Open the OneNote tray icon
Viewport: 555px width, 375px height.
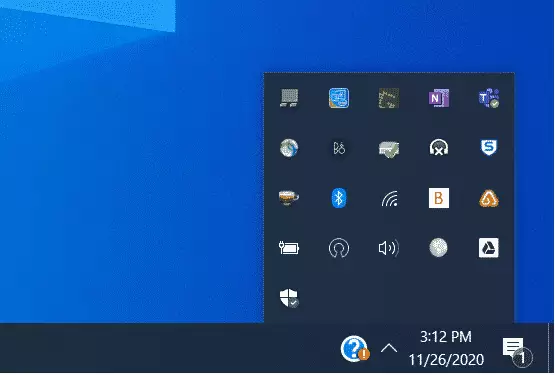pos(439,98)
